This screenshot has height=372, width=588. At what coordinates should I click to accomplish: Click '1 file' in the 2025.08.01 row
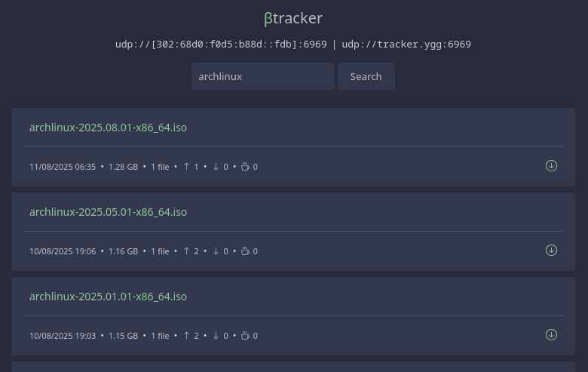160,167
